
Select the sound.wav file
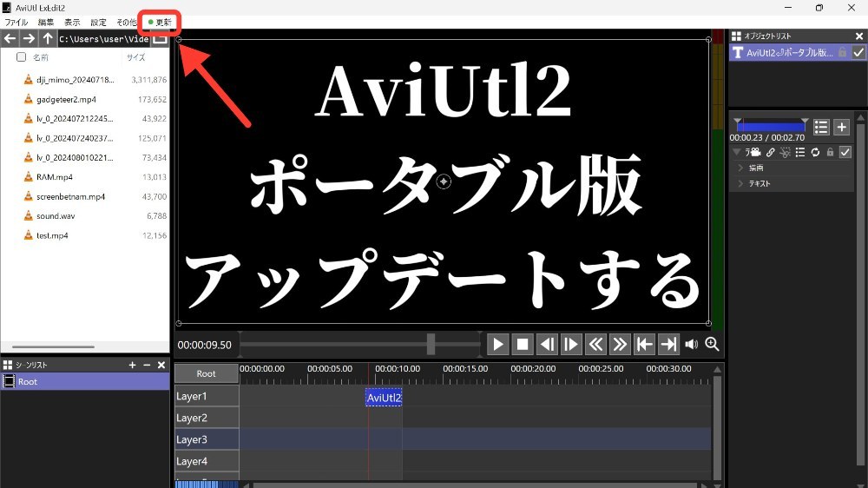56,216
